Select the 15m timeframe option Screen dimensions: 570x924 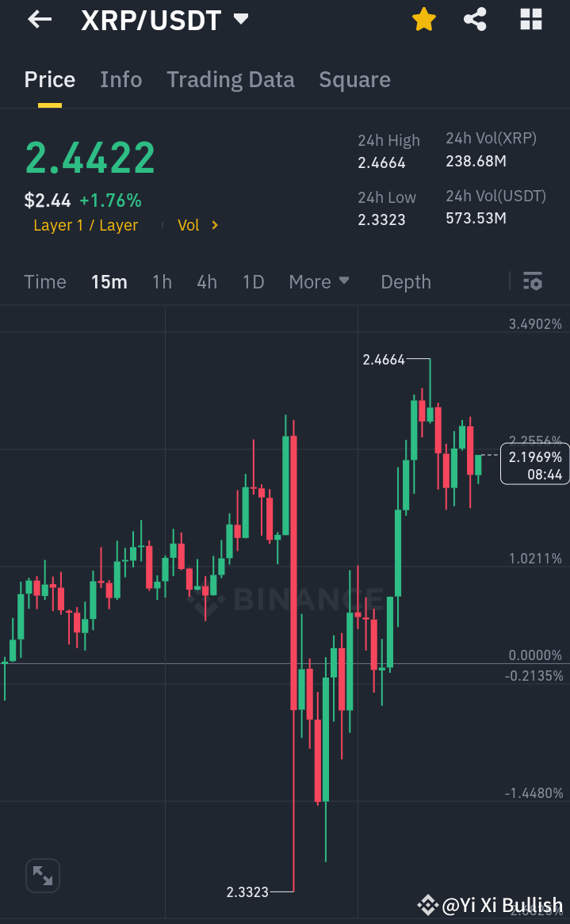(x=109, y=281)
